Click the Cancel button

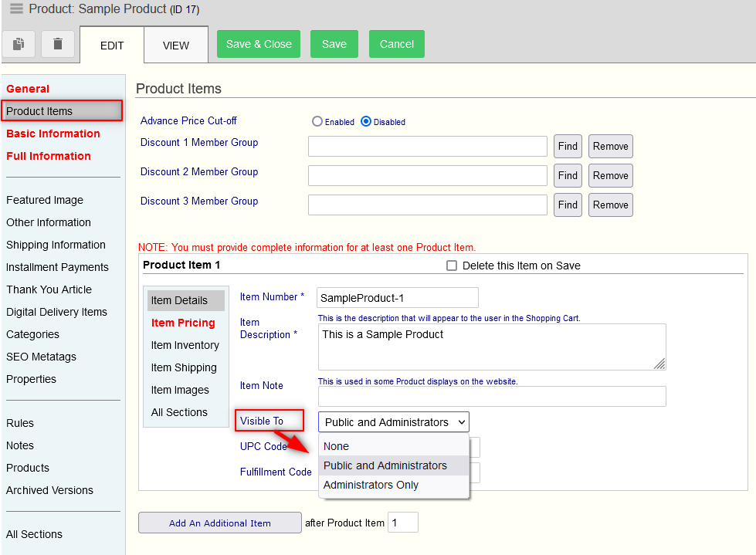click(x=397, y=44)
